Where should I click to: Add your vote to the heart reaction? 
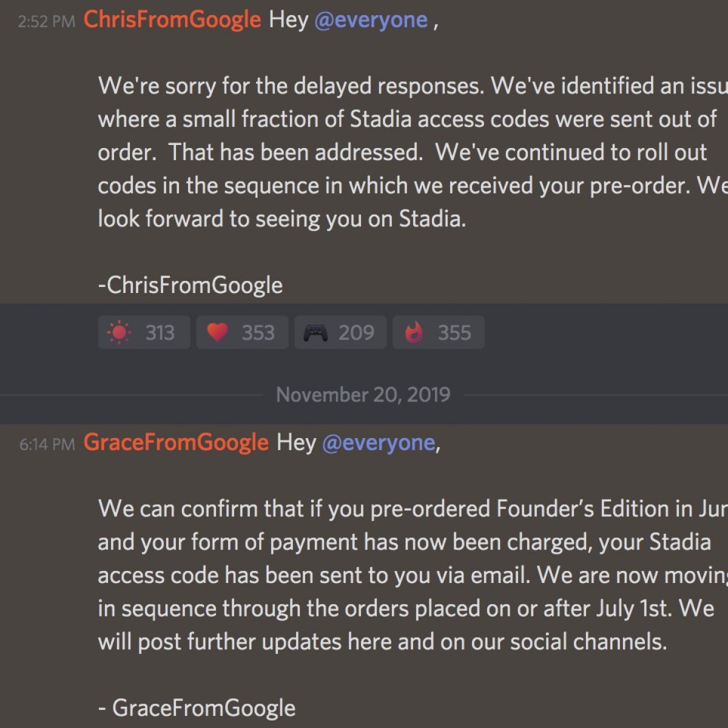coord(241,332)
